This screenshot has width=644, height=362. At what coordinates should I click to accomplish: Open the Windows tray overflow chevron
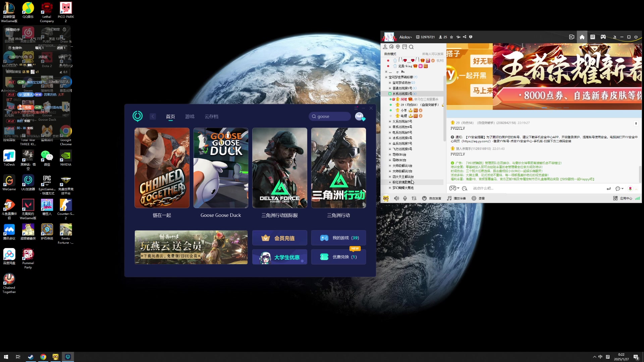pyautogui.click(x=594, y=357)
